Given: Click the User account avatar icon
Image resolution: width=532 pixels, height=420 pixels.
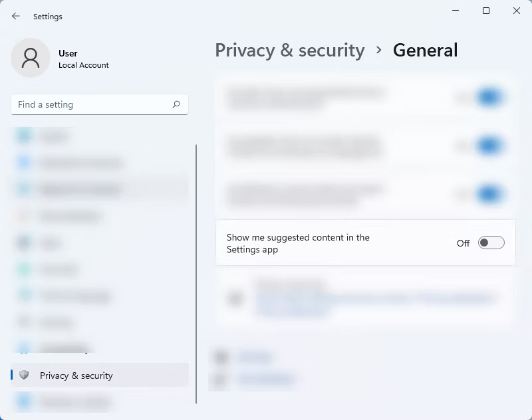Looking at the screenshot, I should click(x=30, y=58).
